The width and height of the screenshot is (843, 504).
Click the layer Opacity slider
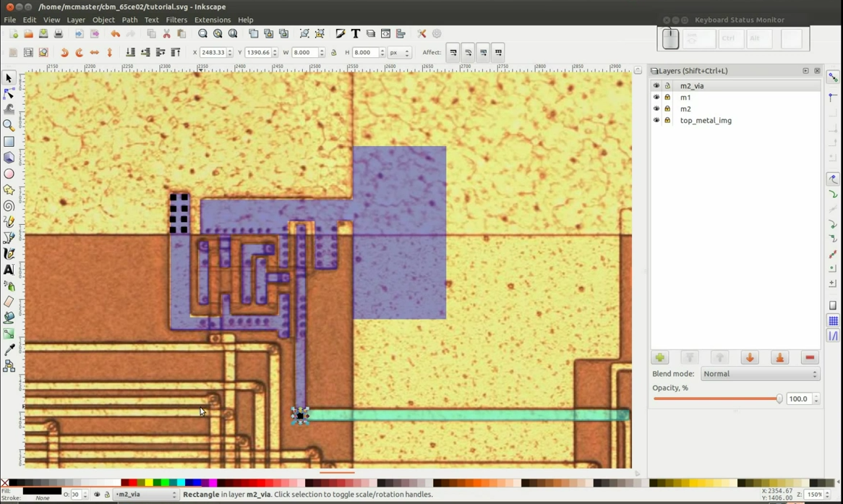[716, 399]
